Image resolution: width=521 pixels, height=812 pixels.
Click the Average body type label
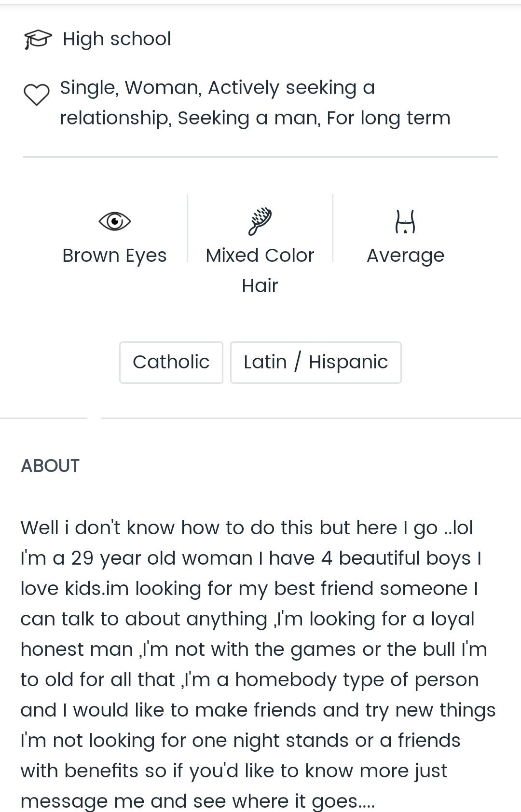point(405,256)
